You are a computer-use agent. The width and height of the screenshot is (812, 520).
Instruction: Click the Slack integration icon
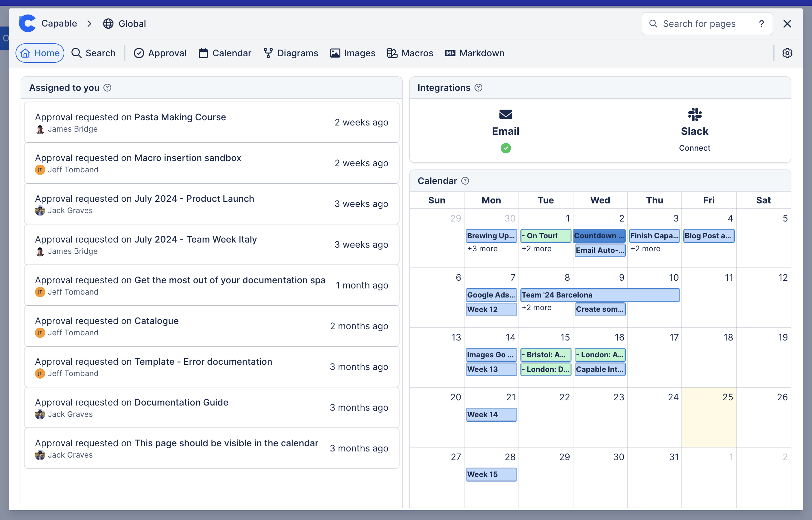click(695, 114)
